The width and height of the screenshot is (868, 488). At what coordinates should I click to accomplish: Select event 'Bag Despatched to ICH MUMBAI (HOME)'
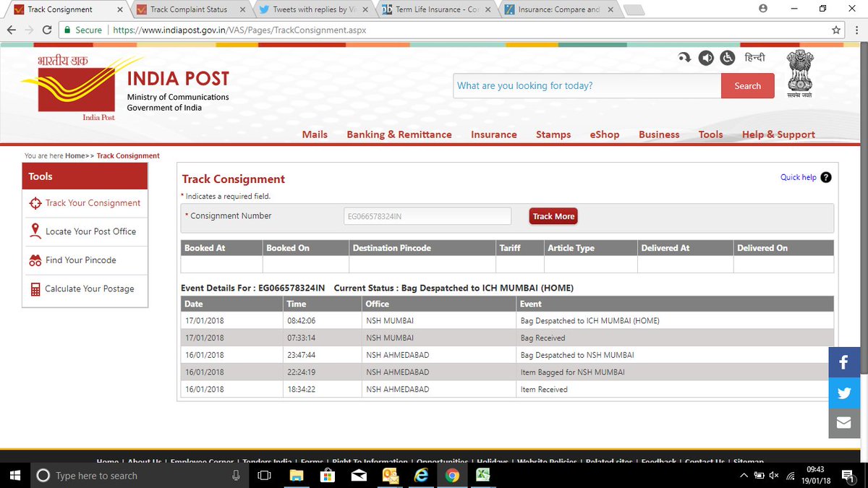pos(590,320)
